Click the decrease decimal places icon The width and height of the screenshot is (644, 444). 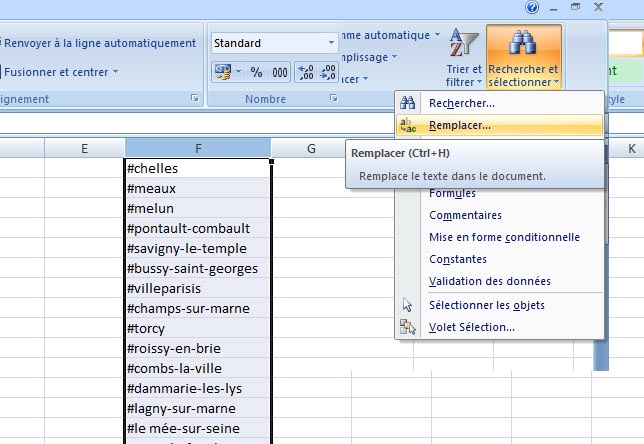328,72
